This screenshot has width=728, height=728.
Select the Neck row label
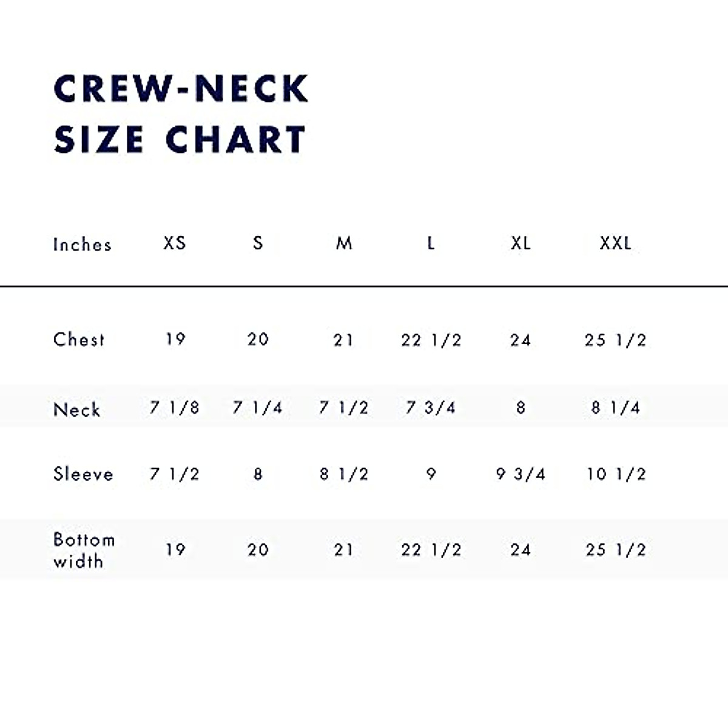tap(76, 409)
